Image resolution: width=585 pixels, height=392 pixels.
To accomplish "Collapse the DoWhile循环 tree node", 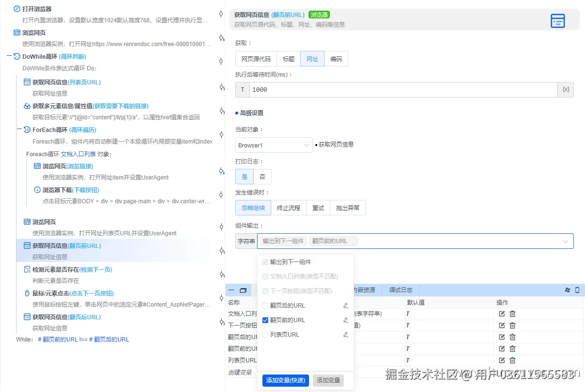I will coord(9,56).
